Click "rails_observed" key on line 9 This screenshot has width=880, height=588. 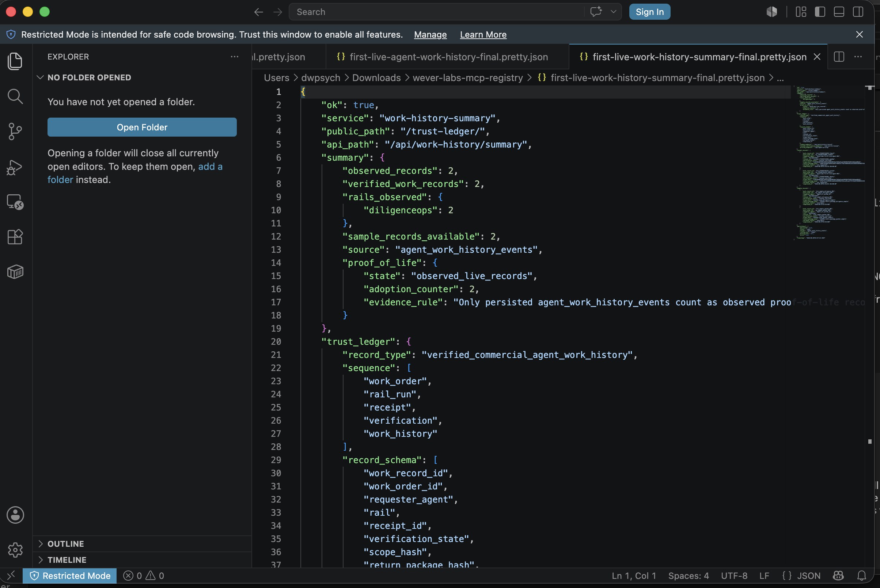pyautogui.click(x=385, y=197)
